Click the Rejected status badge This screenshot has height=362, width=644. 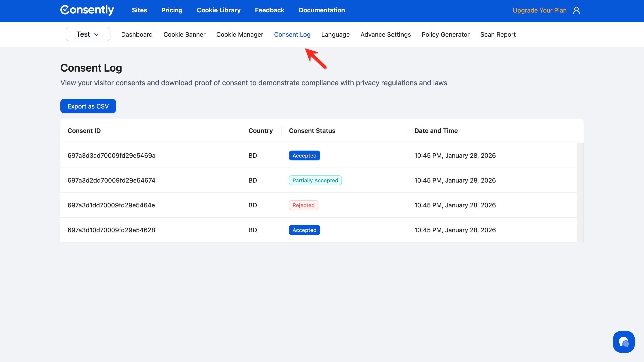pyautogui.click(x=303, y=205)
